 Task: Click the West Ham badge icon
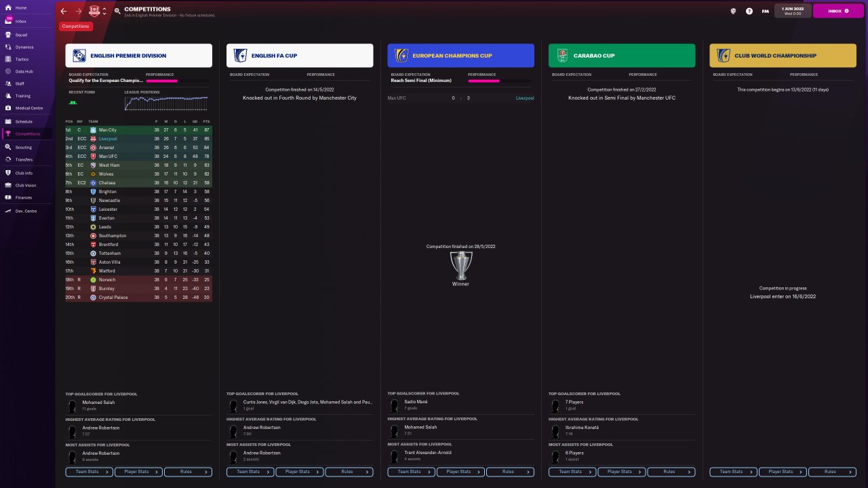tap(93, 165)
